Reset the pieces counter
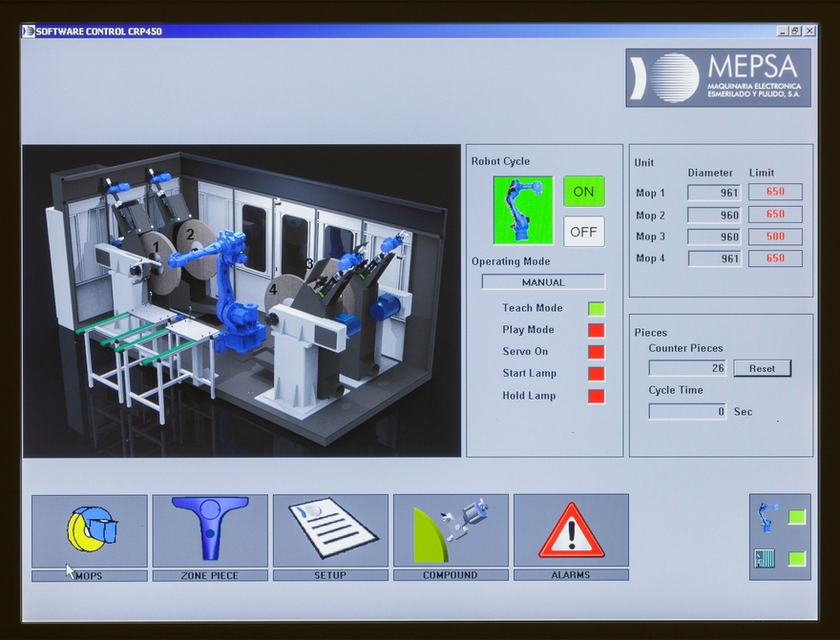 tap(762, 368)
